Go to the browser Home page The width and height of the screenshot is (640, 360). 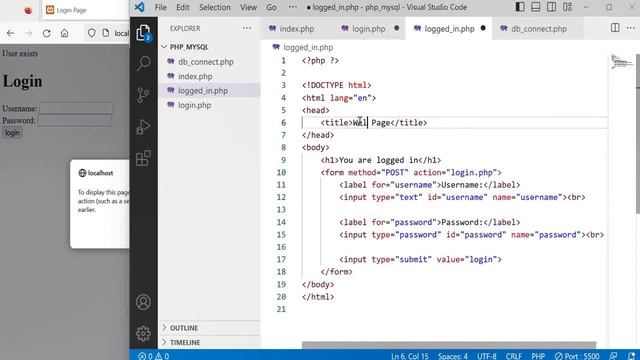[64, 33]
